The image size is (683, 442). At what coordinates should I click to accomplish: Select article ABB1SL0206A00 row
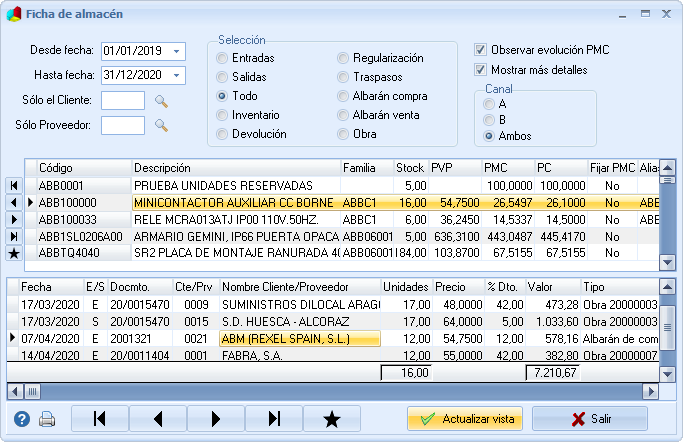342,237
